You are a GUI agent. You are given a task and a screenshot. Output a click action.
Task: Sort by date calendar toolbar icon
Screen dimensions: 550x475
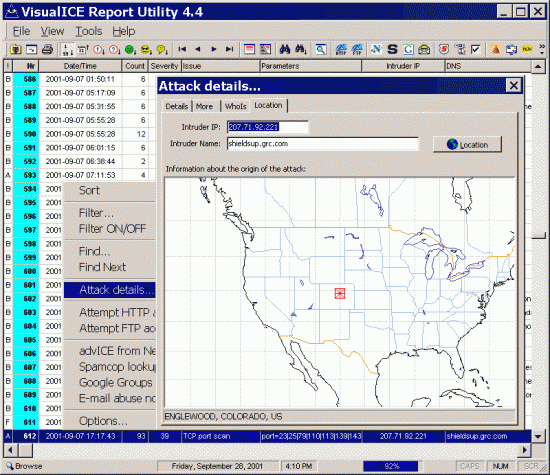(x=83, y=49)
